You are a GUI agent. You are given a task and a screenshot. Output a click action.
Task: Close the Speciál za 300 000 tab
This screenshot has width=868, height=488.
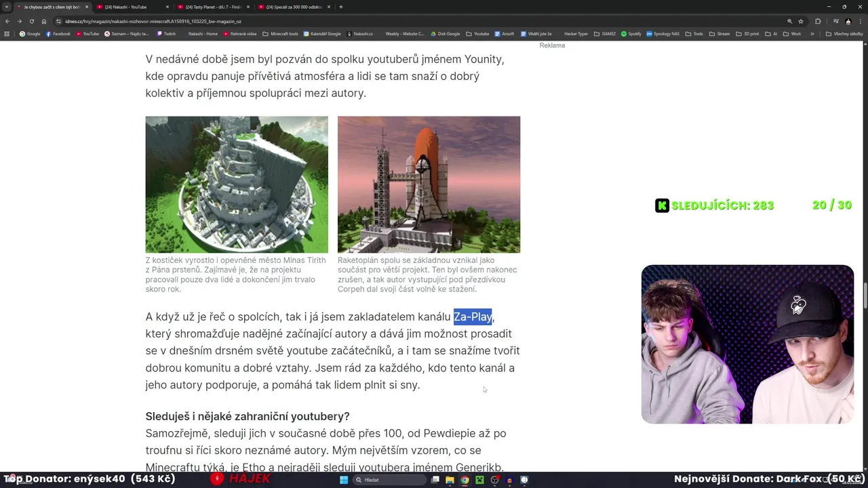click(x=328, y=7)
